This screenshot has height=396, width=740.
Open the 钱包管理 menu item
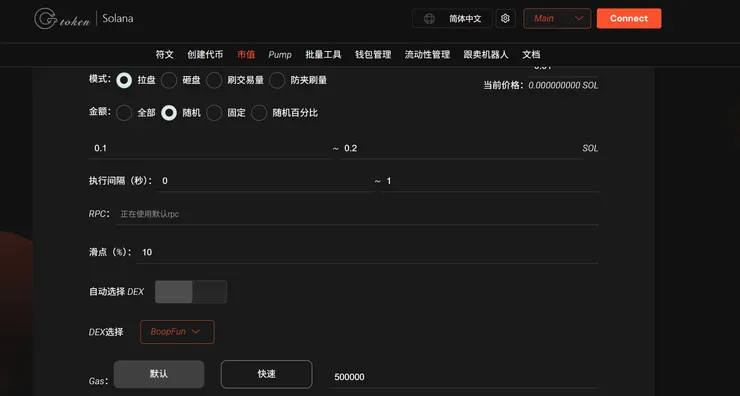point(373,55)
